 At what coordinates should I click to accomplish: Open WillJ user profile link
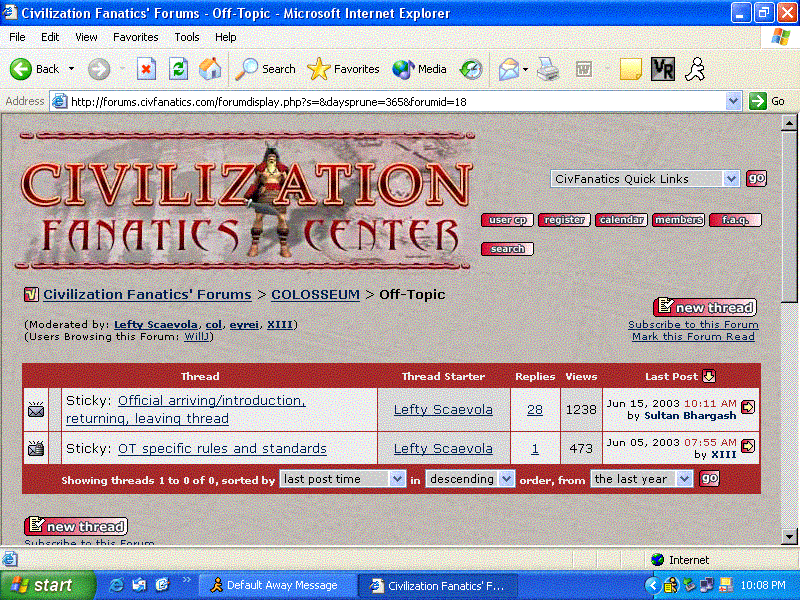pyautogui.click(x=196, y=337)
